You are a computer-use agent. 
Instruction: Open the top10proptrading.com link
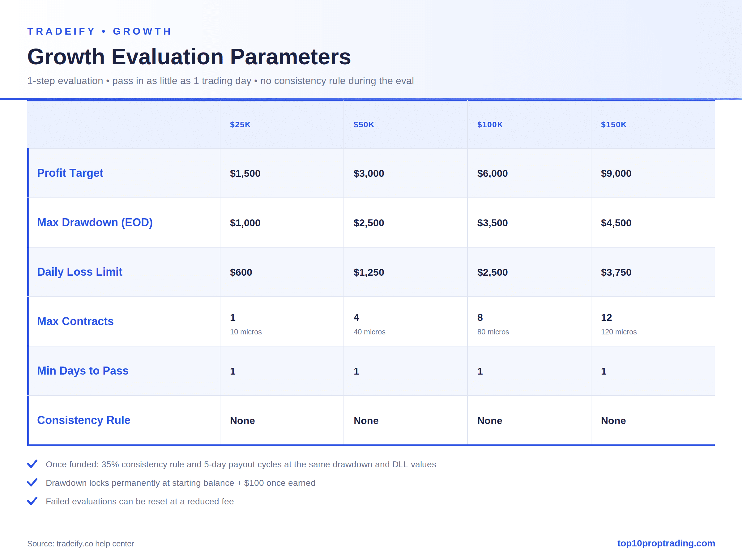(666, 543)
